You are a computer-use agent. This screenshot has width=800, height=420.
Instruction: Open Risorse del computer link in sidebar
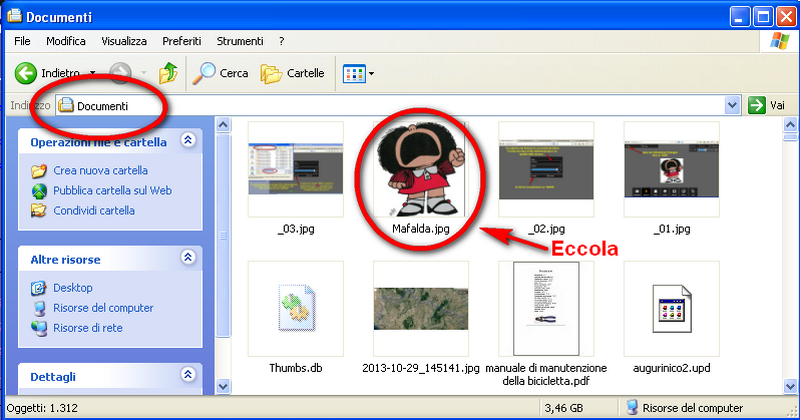click(x=103, y=308)
